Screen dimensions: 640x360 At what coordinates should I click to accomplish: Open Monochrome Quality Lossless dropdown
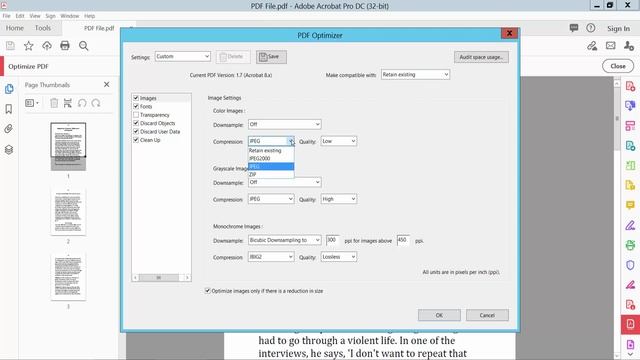coord(339,257)
